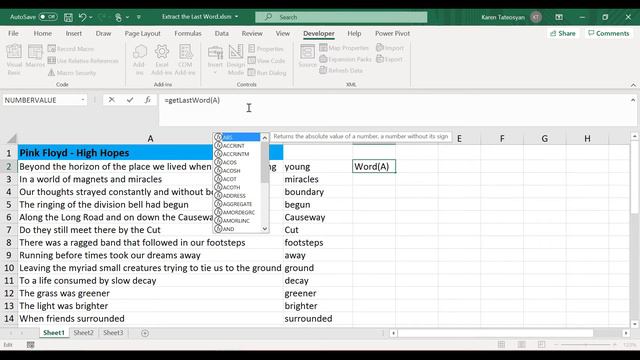Viewport: 640px width, 360px height.
Task: Open the File menu
Action: (x=13, y=33)
